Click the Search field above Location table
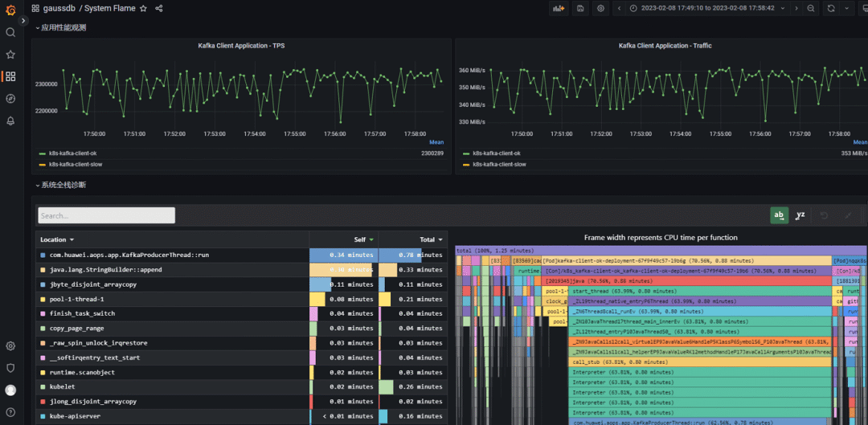Viewport: 868px width, 425px height. click(x=107, y=215)
